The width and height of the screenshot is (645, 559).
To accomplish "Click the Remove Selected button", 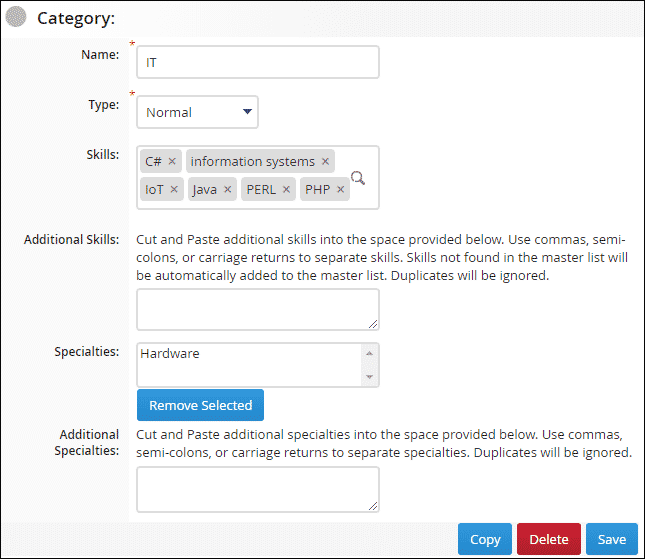I will (200, 405).
